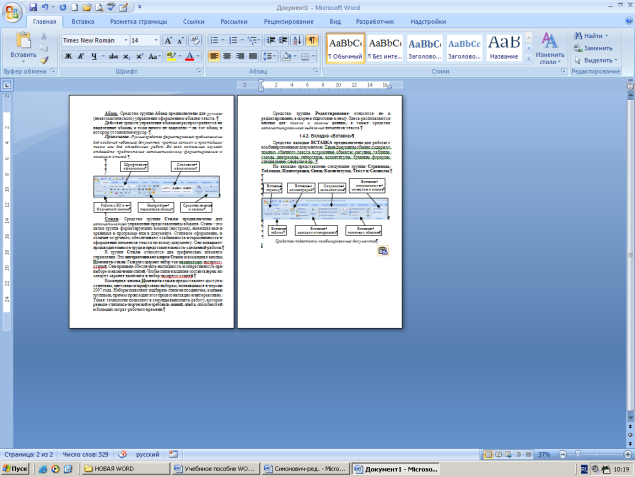Open the Вставка tab
Image resolution: width=635 pixels, height=477 pixels.
pos(83,21)
